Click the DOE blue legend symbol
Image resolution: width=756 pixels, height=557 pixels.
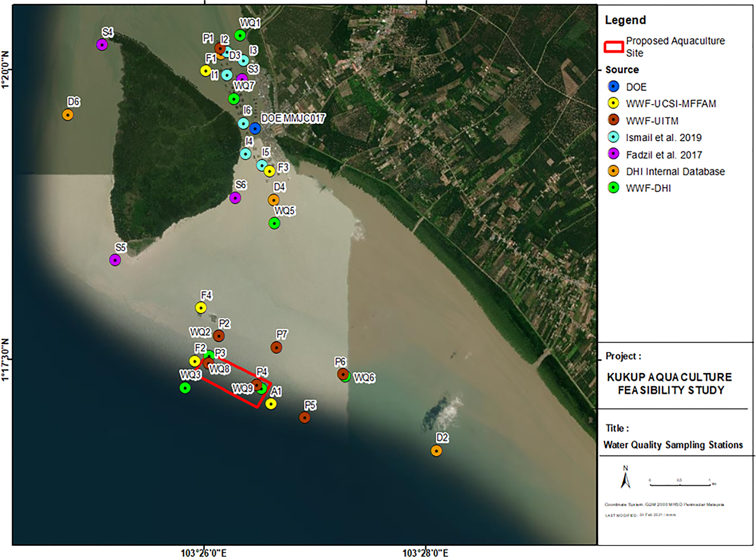coord(614,87)
